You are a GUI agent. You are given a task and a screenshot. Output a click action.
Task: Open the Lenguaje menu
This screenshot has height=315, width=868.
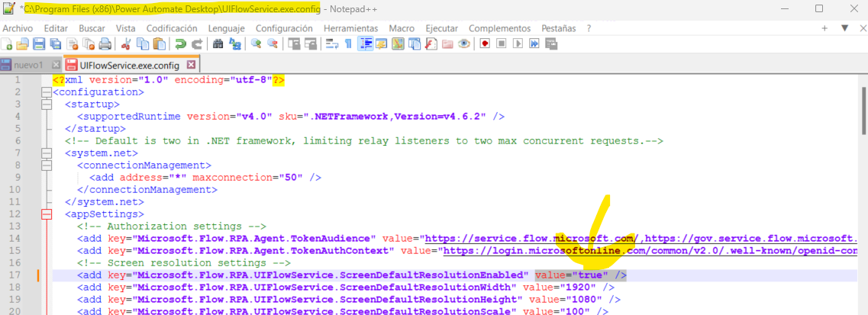[x=226, y=28]
